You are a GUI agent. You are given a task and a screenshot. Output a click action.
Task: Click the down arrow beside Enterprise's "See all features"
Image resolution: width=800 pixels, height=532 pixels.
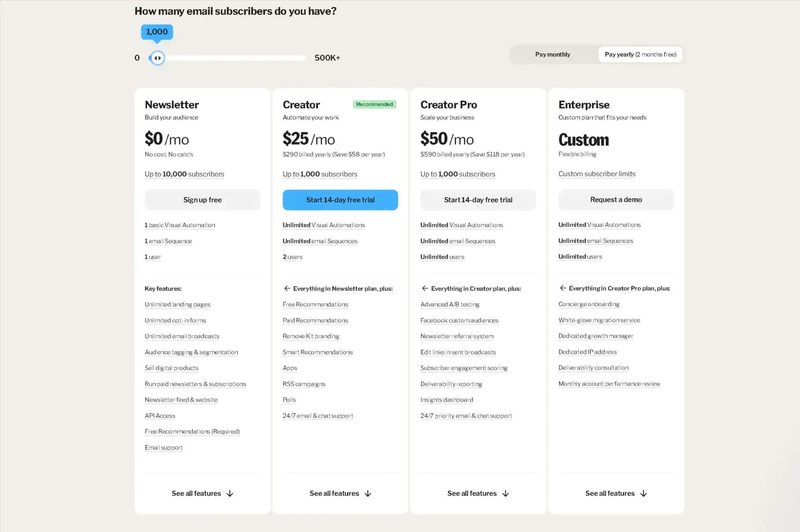point(643,493)
